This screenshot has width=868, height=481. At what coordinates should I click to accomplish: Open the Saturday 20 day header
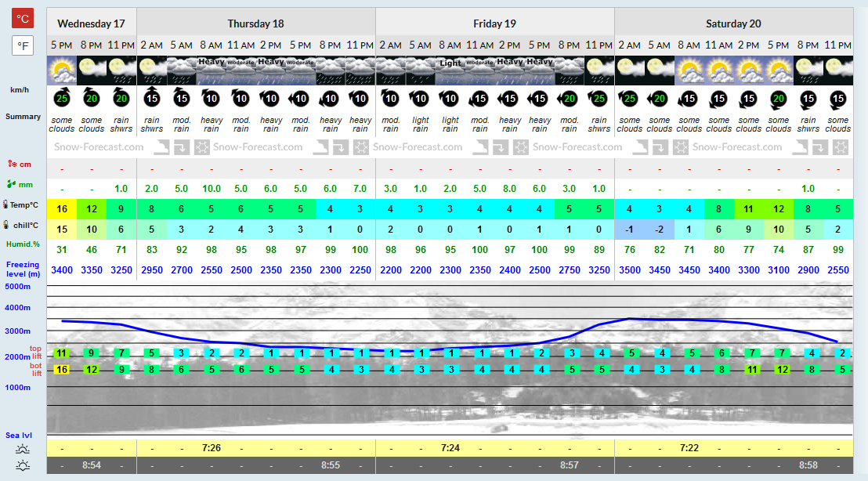(733, 24)
